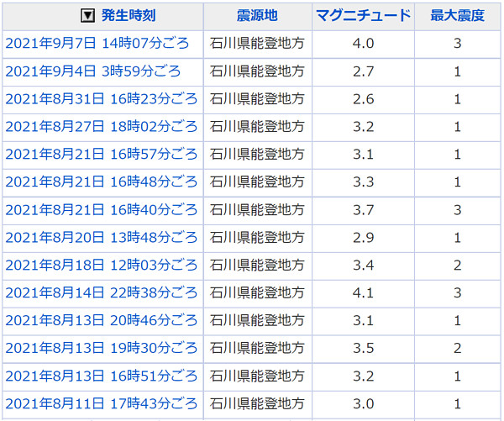Open 2021年8月13日 16時51分ごろ earthquake entry
This screenshot has height=421, width=504.
click(102, 376)
